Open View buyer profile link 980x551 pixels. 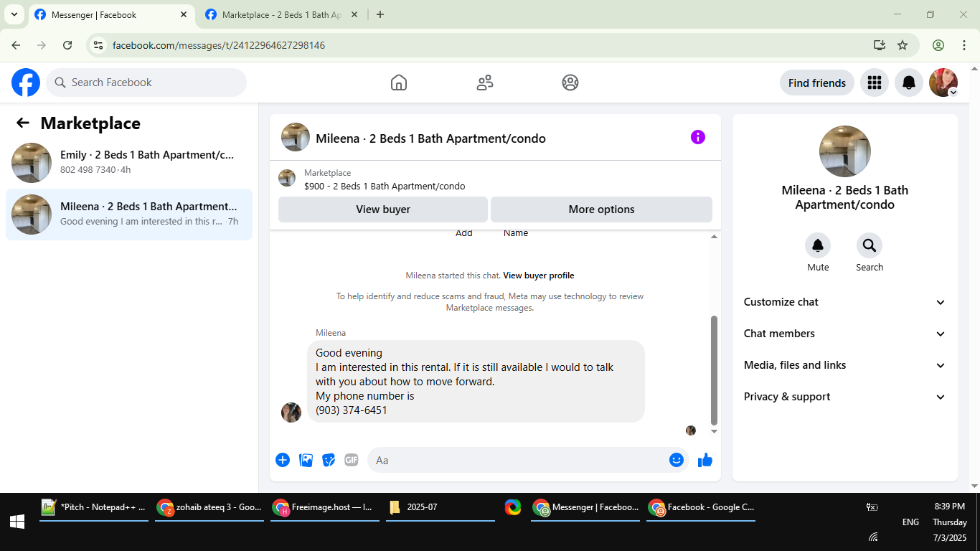tap(539, 275)
